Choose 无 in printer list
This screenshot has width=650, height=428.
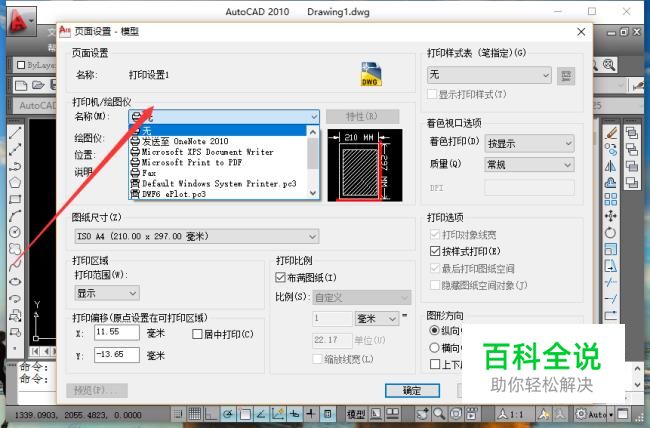click(x=218, y=131)
